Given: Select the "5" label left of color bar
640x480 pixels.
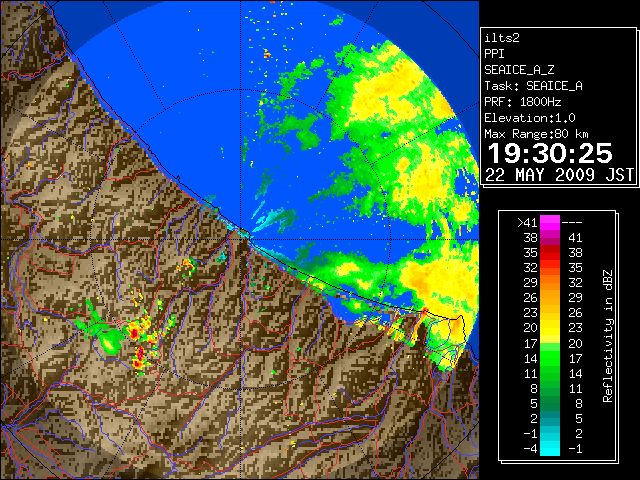Looking at the screenshot, I should (x=534, y=403).
